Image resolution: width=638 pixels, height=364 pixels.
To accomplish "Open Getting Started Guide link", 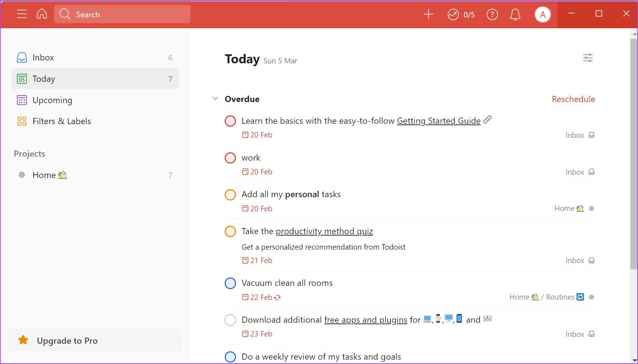I will click(439, 121).
